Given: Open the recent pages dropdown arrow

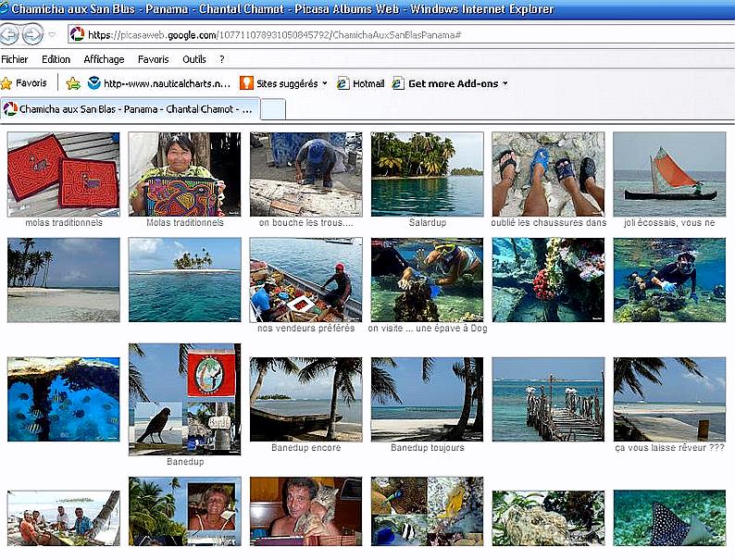Looking at the screenshot, I should (52, 35).
